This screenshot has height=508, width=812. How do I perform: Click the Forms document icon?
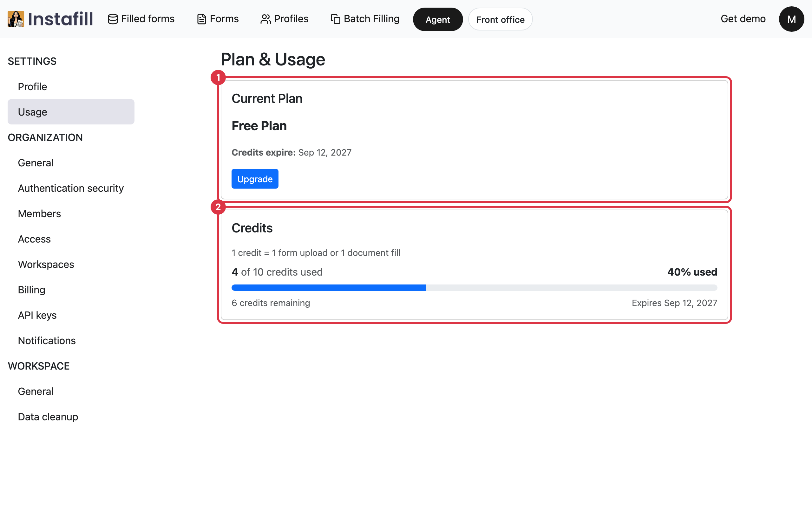click(x=201, y=19)
